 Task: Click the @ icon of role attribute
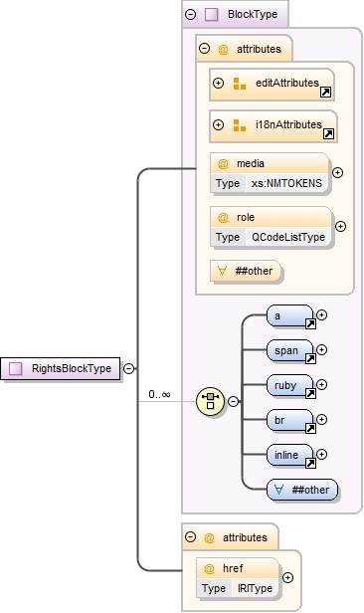click(x=223, y=218)
